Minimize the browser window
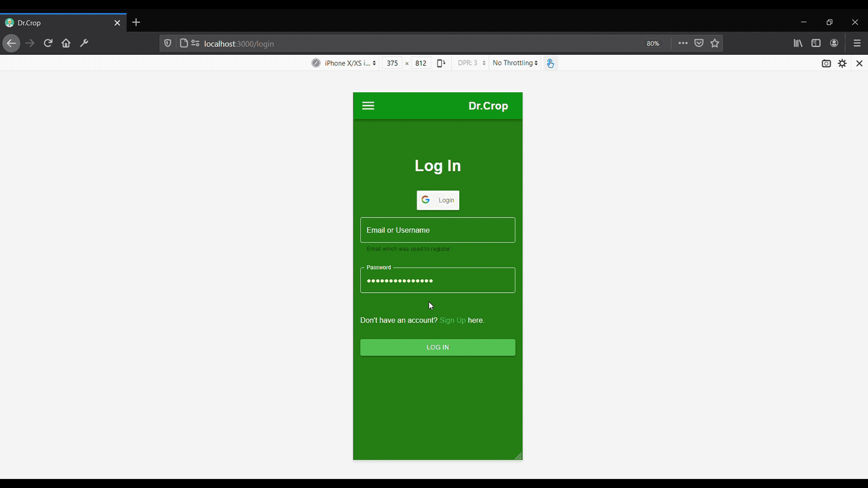868x488 pixels. [x=804, y=22]
